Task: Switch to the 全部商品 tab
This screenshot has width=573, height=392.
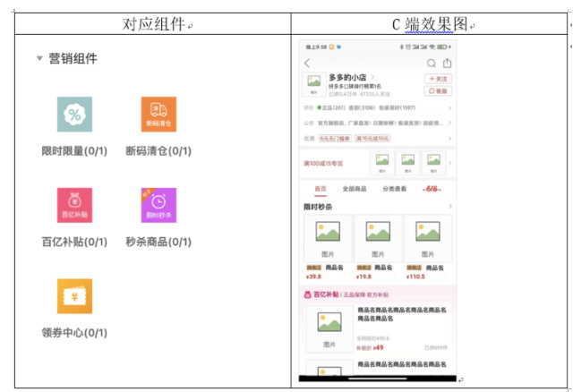Action: click(355, 189)
